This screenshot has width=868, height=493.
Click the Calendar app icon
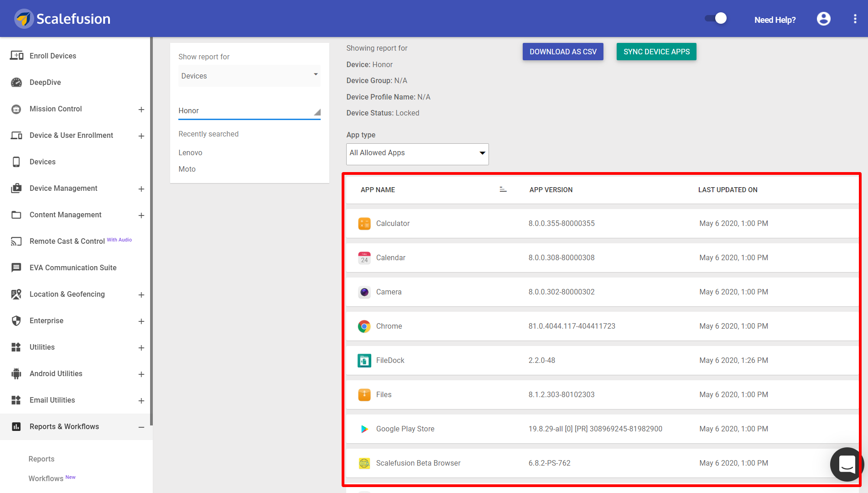(x=364, y=258)
